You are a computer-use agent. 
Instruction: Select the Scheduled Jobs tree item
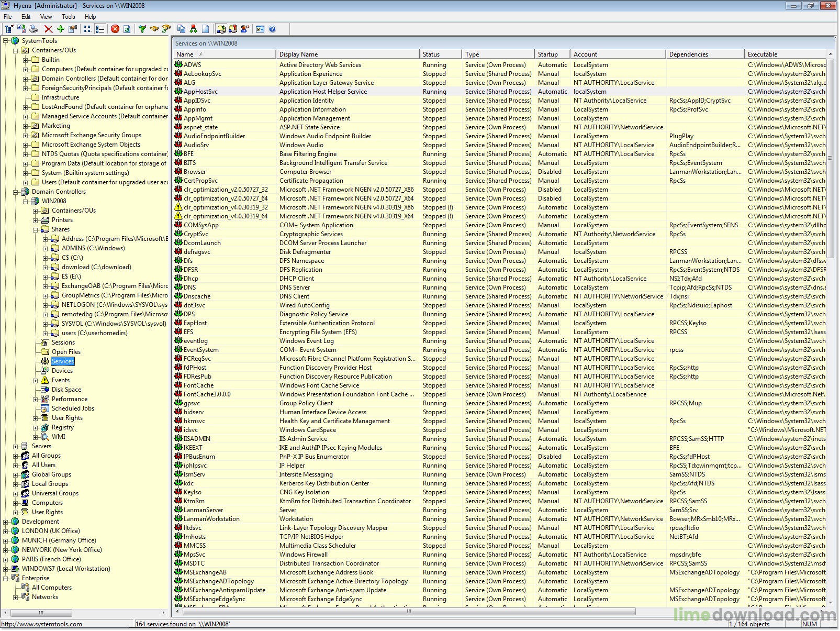coord(73,408)
